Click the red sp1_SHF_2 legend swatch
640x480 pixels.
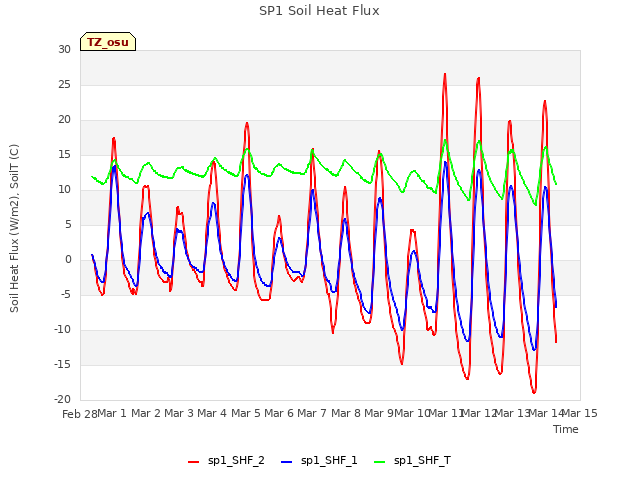point(193,462)
